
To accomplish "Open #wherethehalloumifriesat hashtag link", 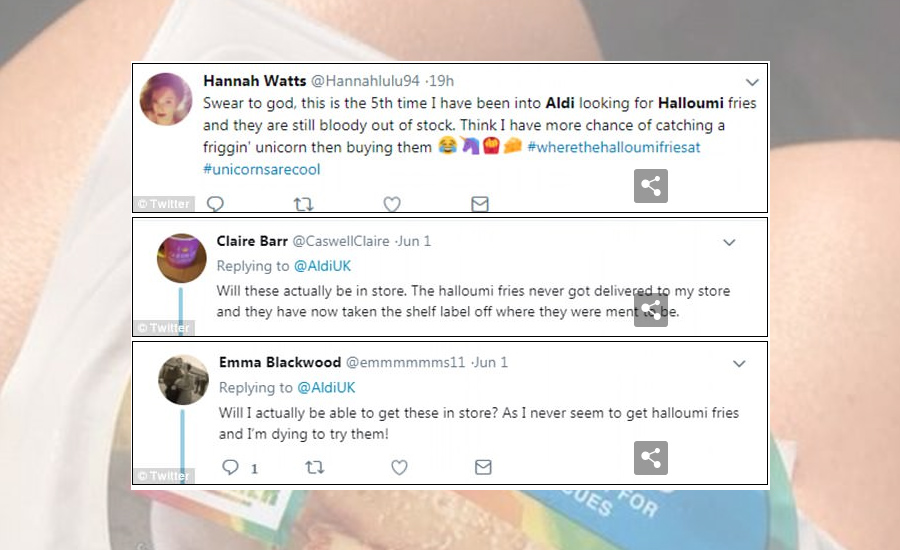I will pyautogui.click(x=614, y=148).
